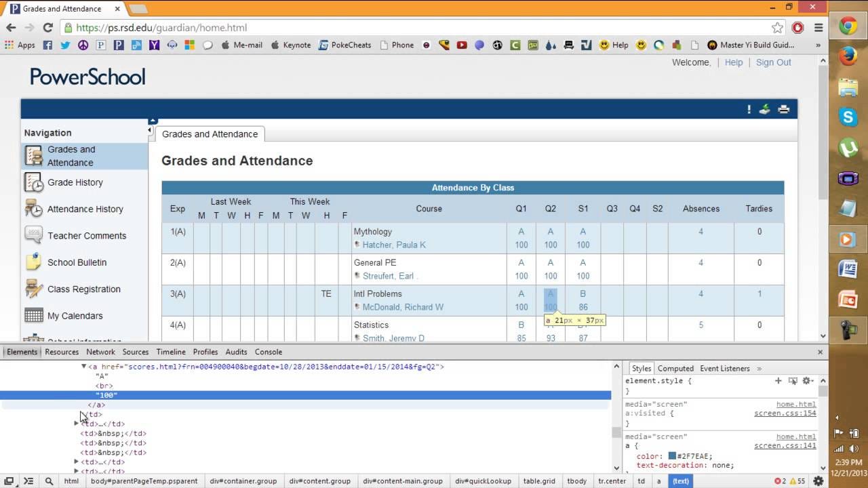Click the exclamation alert icon in blue bar
The image size is (868, 488).
749,109
